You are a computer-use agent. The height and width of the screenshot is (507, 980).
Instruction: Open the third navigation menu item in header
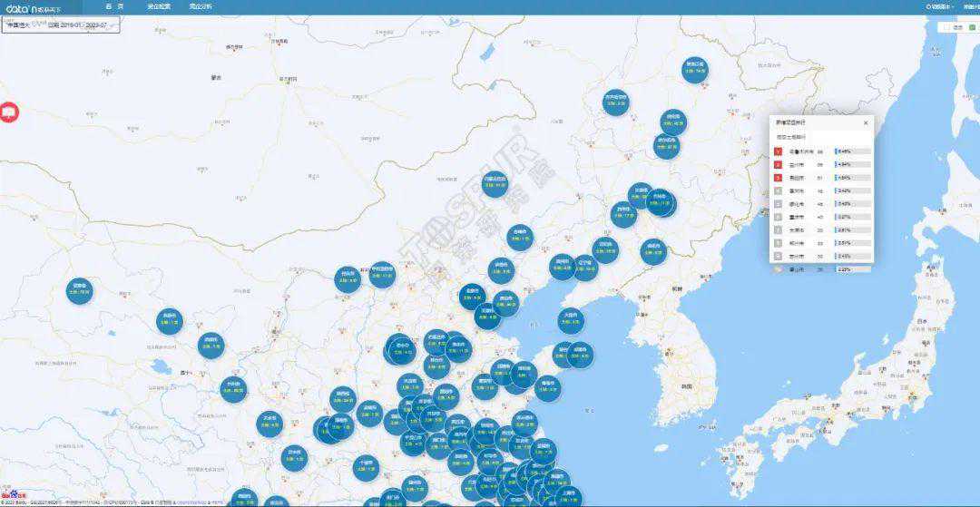coord(200,6)
